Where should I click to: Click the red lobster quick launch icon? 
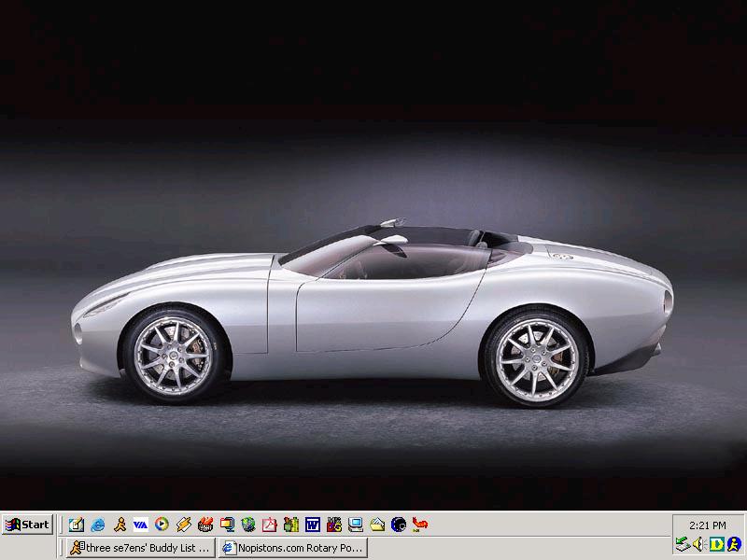tap(420, 525)
